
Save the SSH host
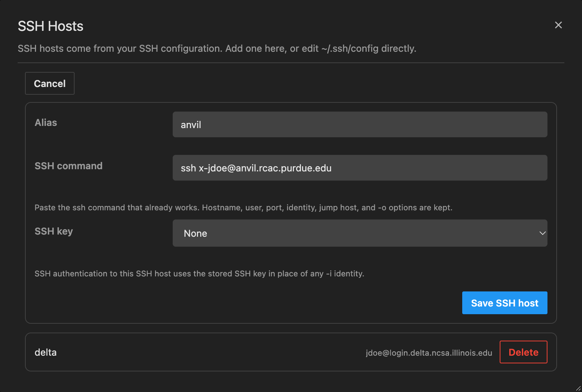tap(504, 303)
